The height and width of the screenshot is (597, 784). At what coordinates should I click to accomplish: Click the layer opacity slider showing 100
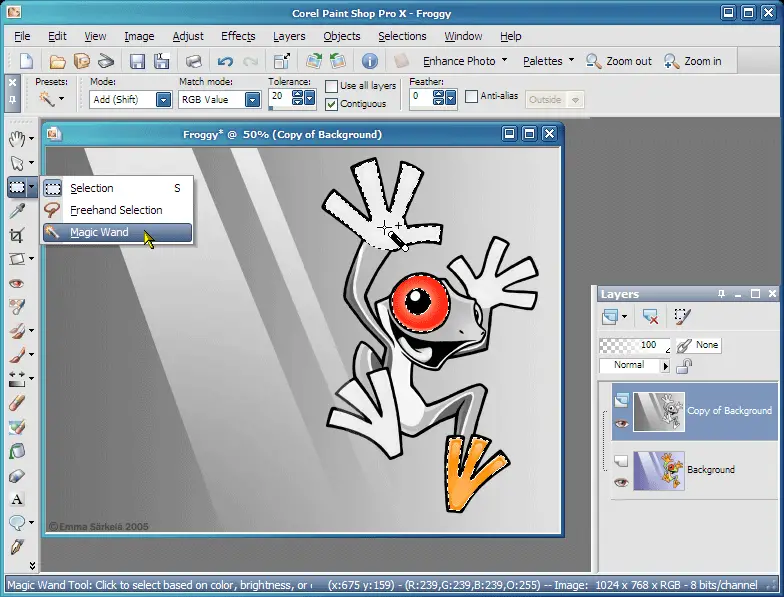(x=632, y=345)
